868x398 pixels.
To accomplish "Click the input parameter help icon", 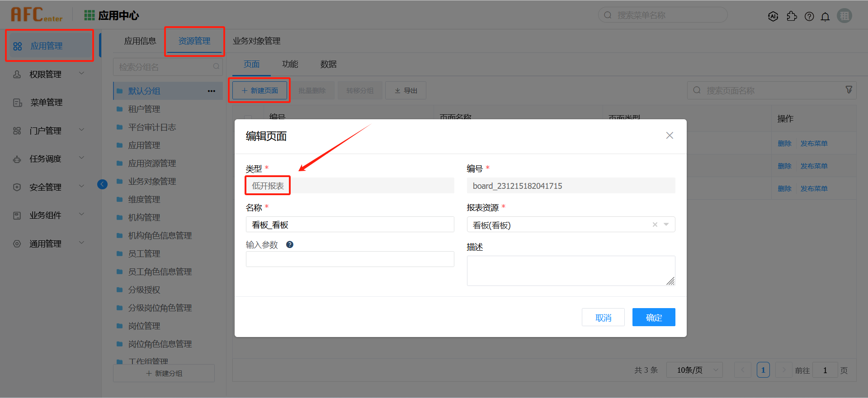I will pyautogui.click(x=290, y=244).
